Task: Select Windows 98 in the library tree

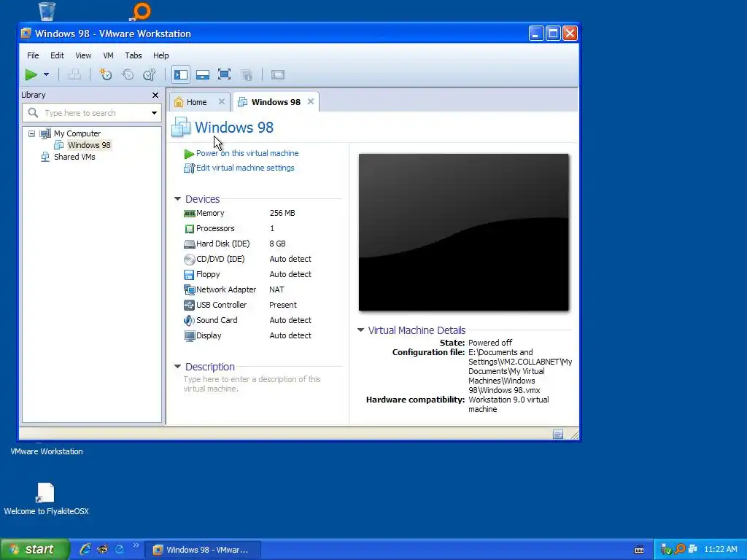Action: (x=89, y=145)
